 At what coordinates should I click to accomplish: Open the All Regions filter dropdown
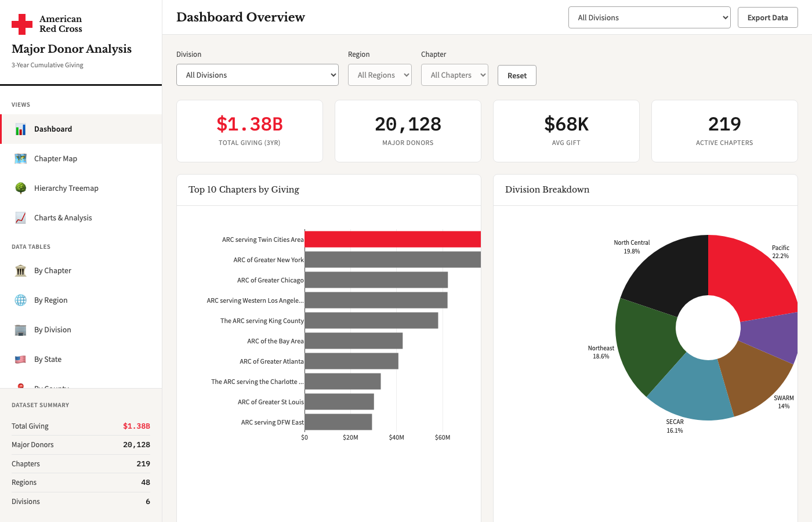[x=380, y=75]
